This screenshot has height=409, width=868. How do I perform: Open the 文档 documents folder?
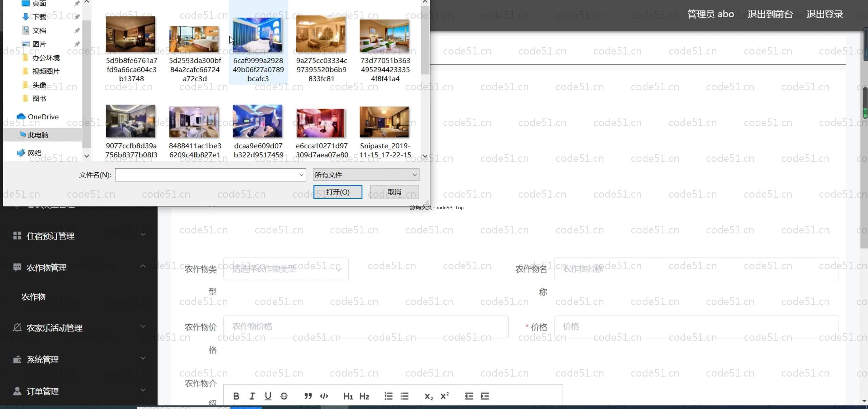click(x=39, y=30)
